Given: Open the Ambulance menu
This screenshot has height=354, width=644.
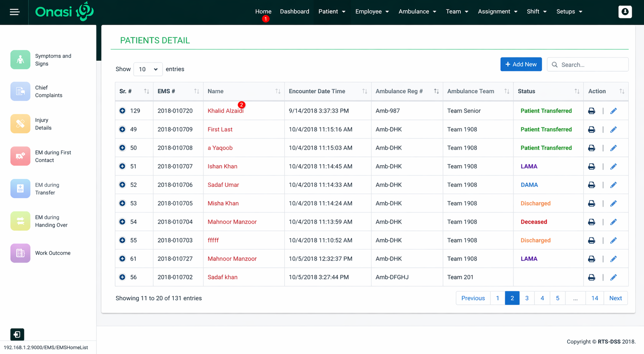Looking at the screenshot, I should pos(417,11).
